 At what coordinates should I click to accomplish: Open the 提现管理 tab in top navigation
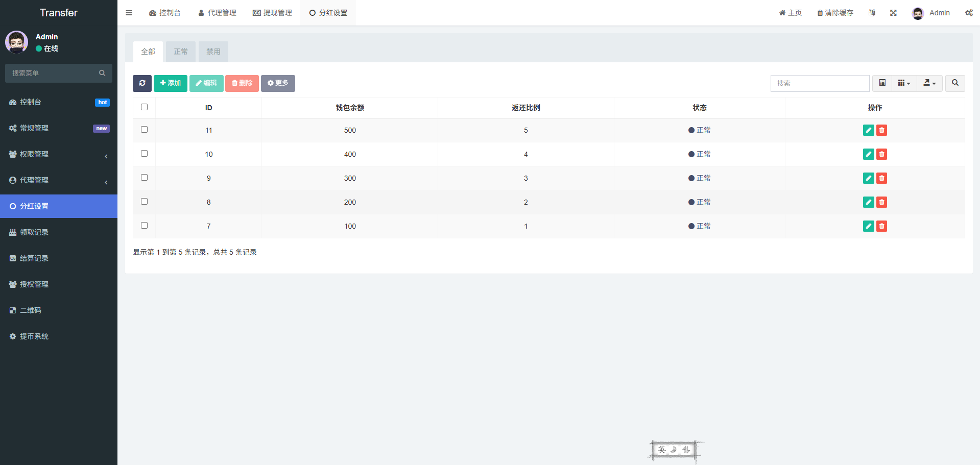[x=272, y=13]
